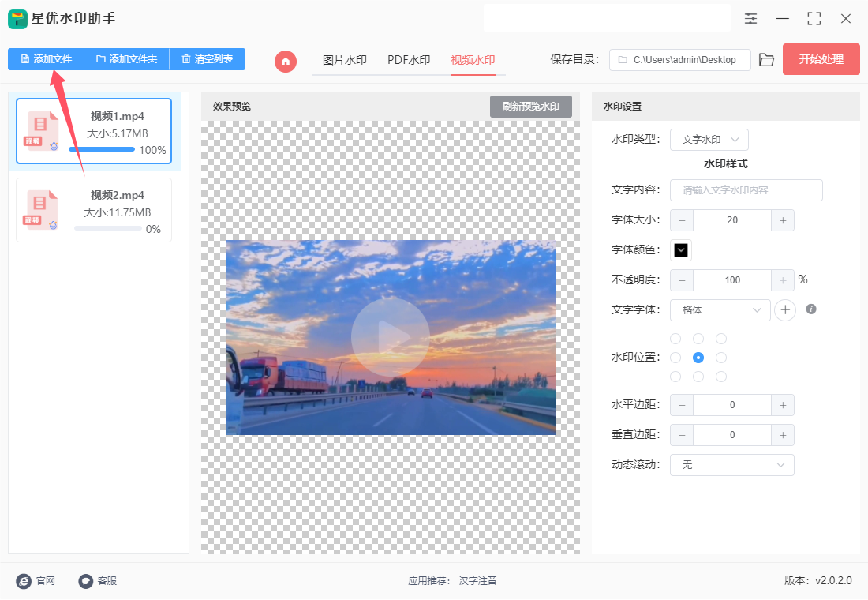Open font color picker swatch
The height and width of the screenshot is (600, 868).
681,250
